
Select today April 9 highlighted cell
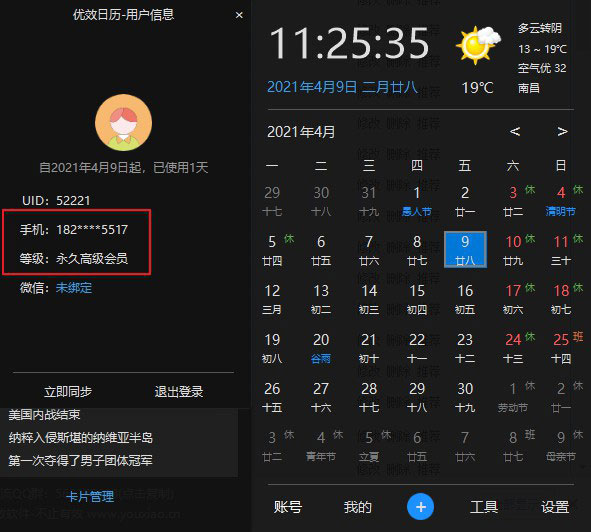pyautogui.click(x=465, y=250)
